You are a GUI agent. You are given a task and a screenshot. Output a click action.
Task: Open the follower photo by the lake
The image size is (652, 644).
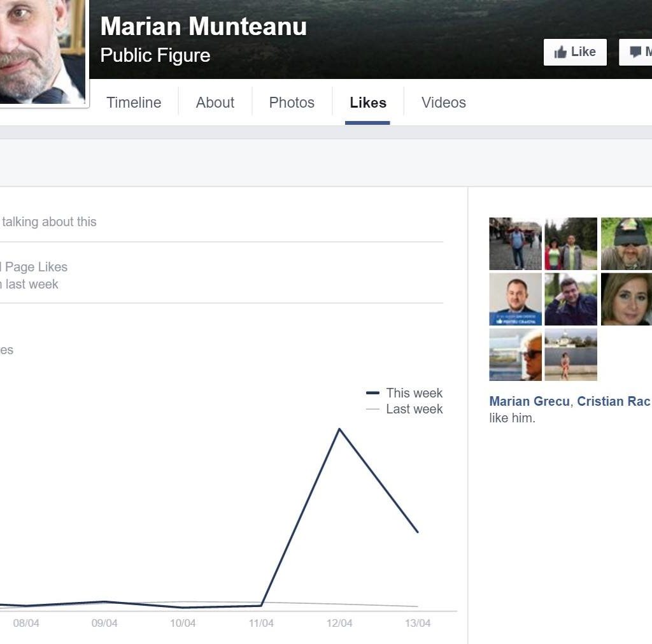(570, 354)
